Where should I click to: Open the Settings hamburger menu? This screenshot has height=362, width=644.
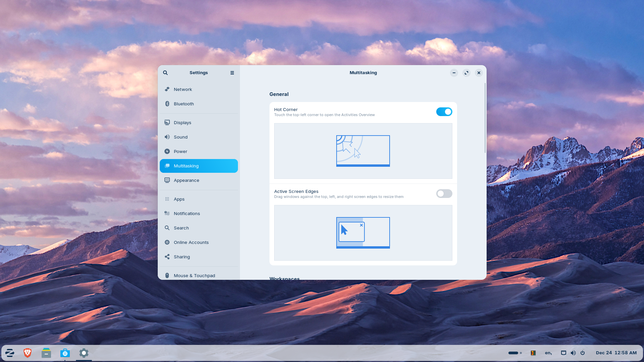pos(232,73)
